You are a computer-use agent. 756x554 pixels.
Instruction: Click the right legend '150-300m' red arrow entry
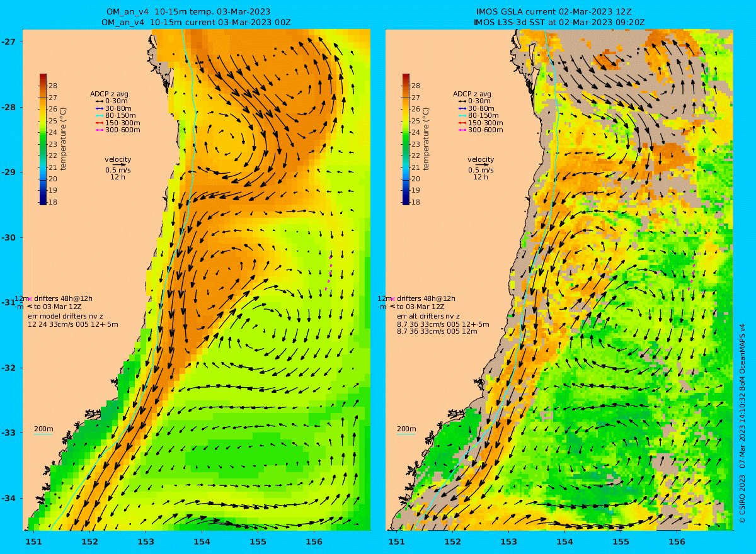click(x=481, y=123)
